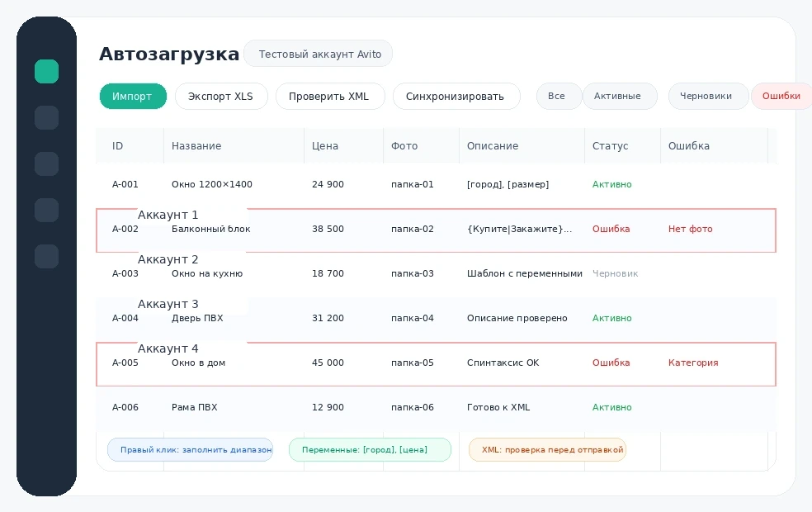812x512 pixels.
Task: Select the [город], [размер] description cell
Action: [x=508, y=184]
